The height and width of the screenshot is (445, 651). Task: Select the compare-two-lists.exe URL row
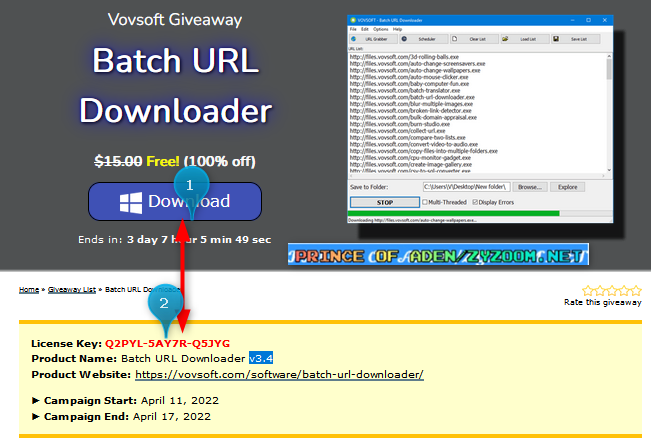(x=407, y=137)
